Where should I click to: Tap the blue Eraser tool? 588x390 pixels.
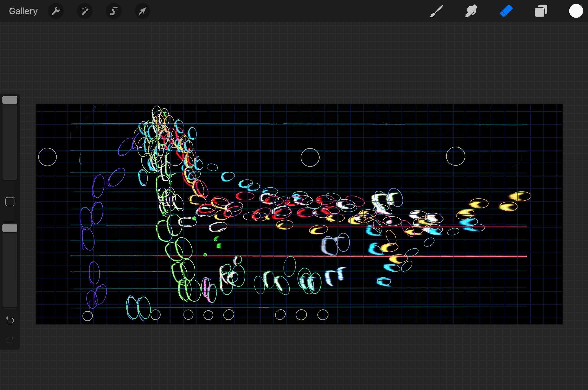click(x=506, y=11)
